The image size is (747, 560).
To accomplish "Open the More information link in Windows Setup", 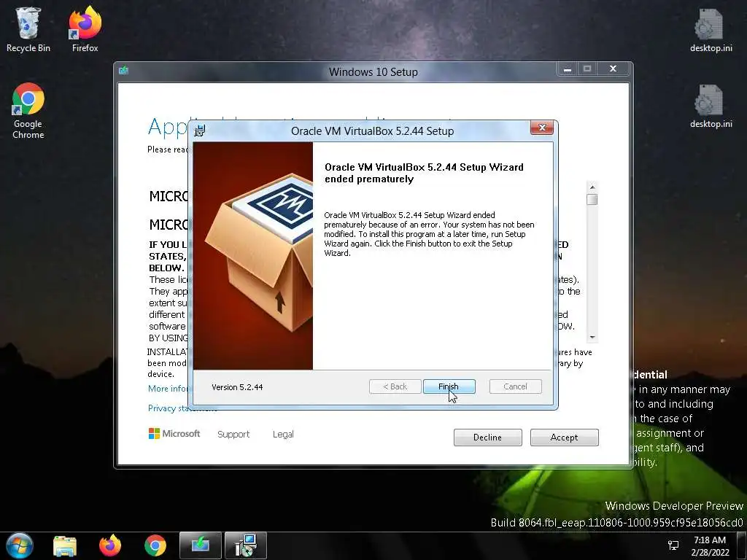I will [169, 389].
